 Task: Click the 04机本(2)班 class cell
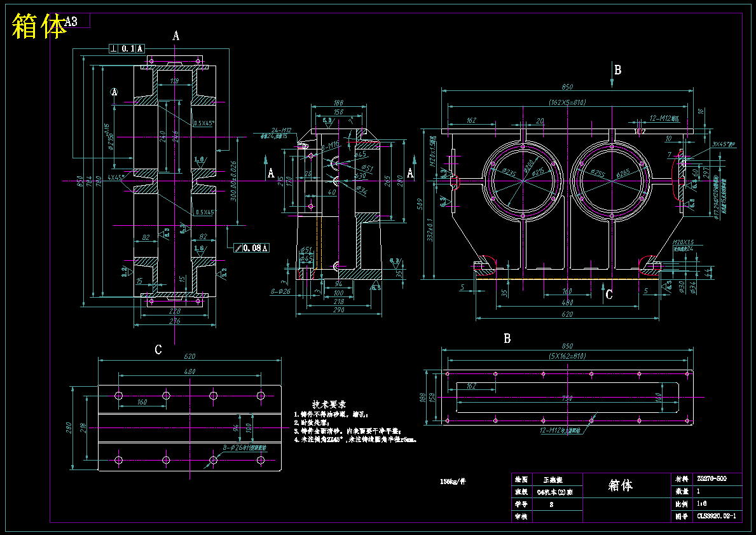(x=554, y=492)
